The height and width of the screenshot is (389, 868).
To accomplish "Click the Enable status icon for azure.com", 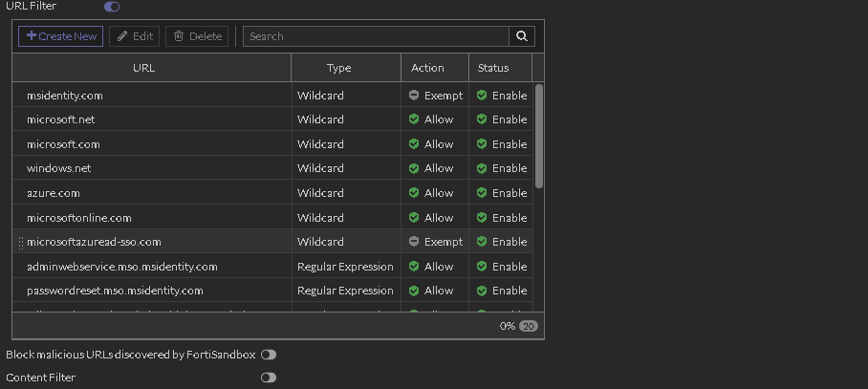I will point(482,193).
